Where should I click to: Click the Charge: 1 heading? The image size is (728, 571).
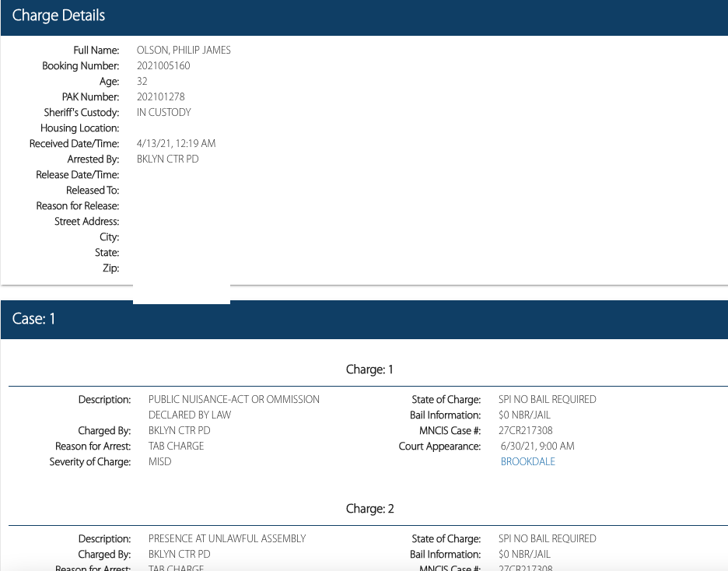pyautogui.click(x=369, y=370)
